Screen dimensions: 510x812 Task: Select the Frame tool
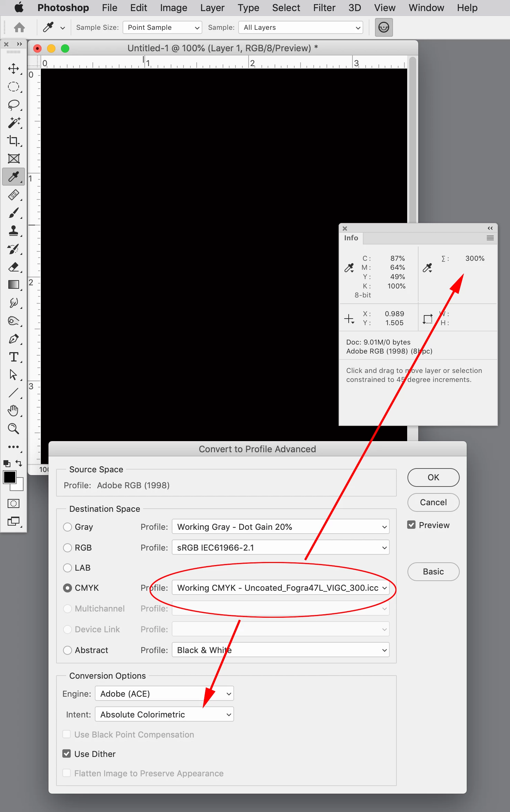pos(14,159)
